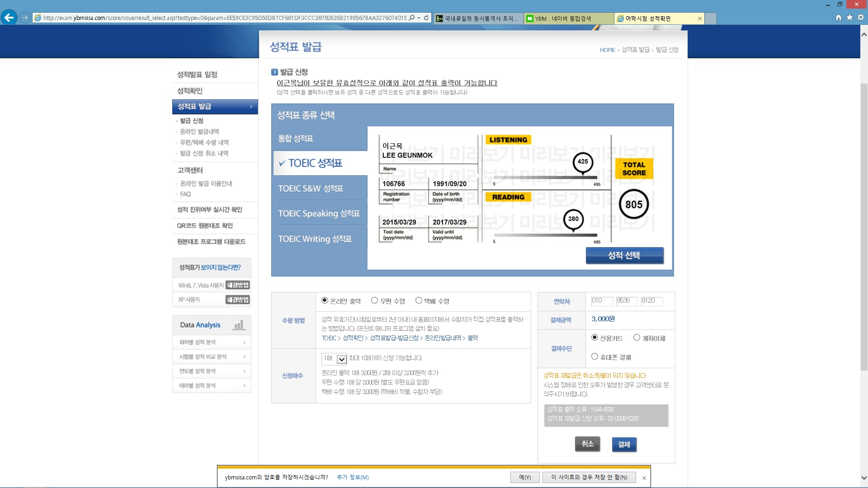The height and width of the screenshot is (488, 868).
Task: Open QR코드 원본대조 확인 menu
Action: [205, 225]
